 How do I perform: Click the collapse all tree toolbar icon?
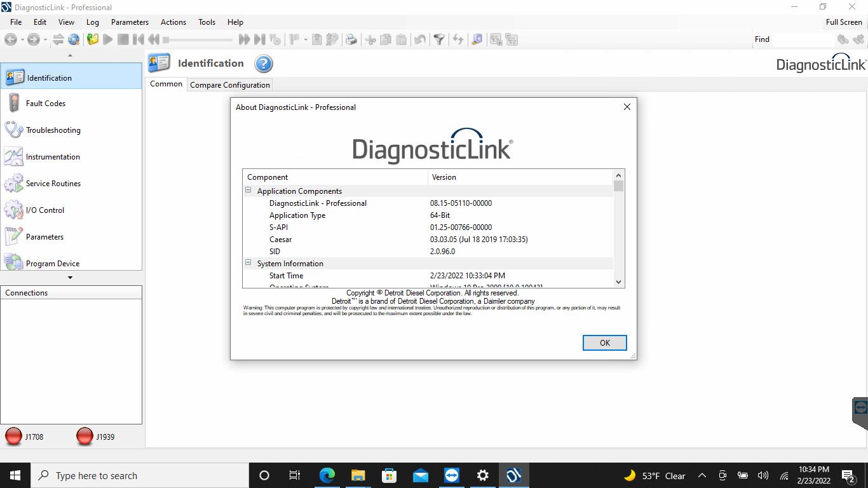pyautogui.click(x=511, y=39)
